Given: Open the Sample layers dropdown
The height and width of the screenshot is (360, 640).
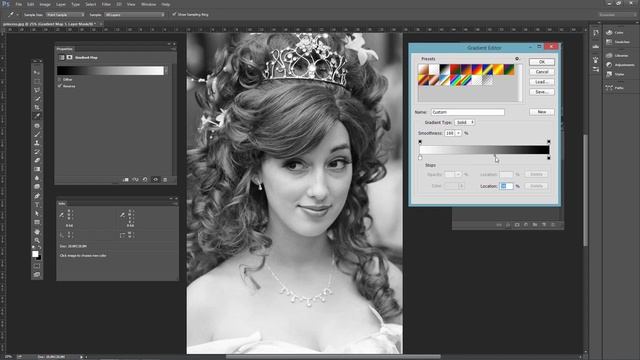Looking at the screenshot, I should click(134, 14).
